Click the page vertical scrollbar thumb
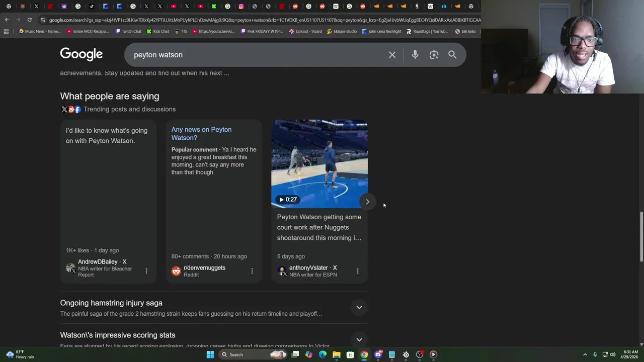This screenshot has width=644, height=362. pyautogui.click(x=641, y=236)
